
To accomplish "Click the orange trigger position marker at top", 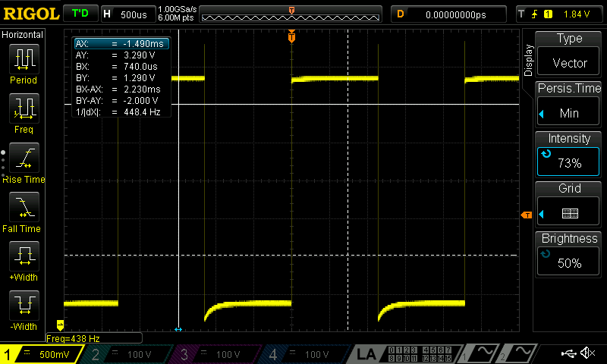I will [x=291, y=36].
